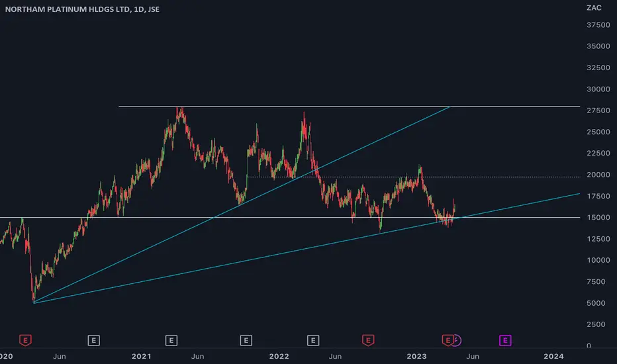Click the red earnings marker after Jun 2022
Screen dimensions: 617x364
pyautogui.click(x=368, y=340)
